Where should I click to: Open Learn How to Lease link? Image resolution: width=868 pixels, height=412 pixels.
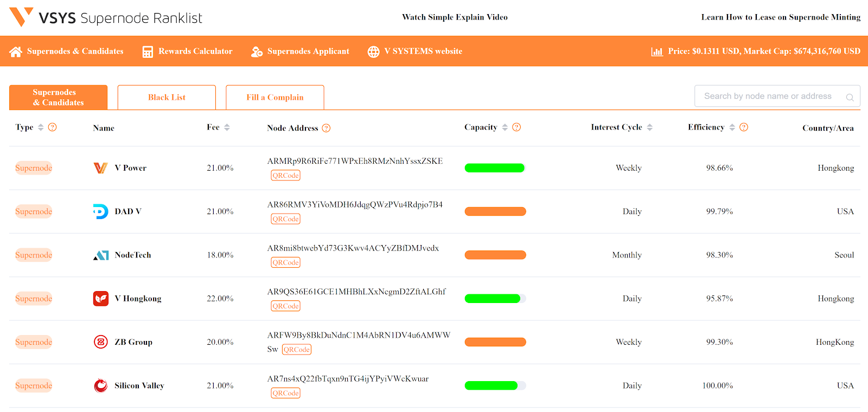781,17
